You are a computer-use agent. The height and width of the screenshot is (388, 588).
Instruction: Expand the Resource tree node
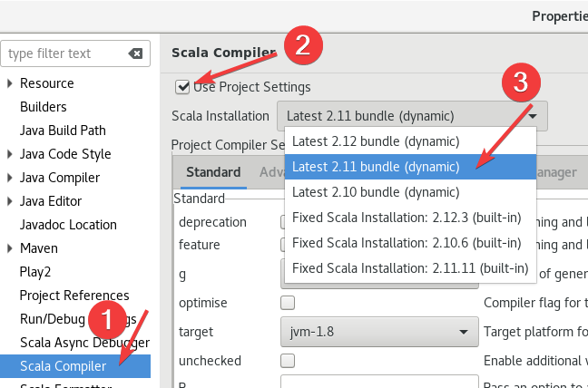click(x=10, y=83)
